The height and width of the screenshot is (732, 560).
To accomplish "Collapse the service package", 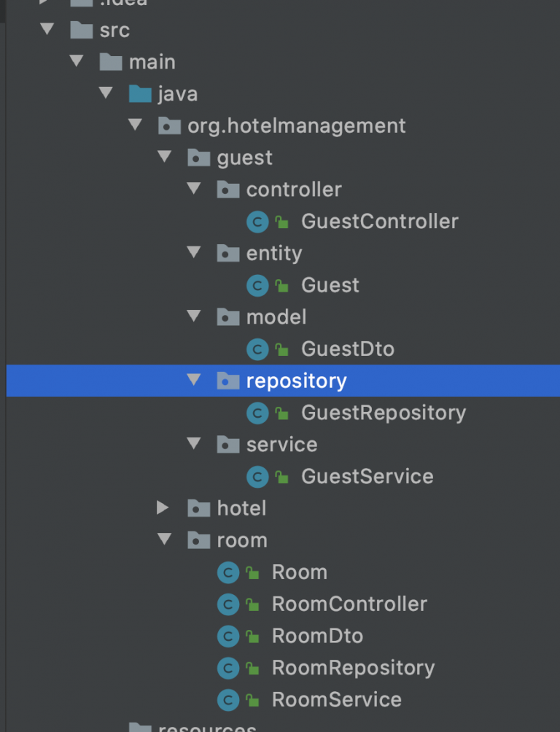I will [x=194, y=444].
